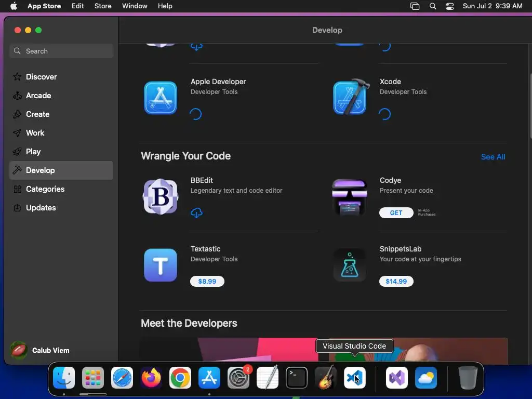This screenshot has height=399, width=532.
Task: Open the BBEdit app icon
Action: 161,197
